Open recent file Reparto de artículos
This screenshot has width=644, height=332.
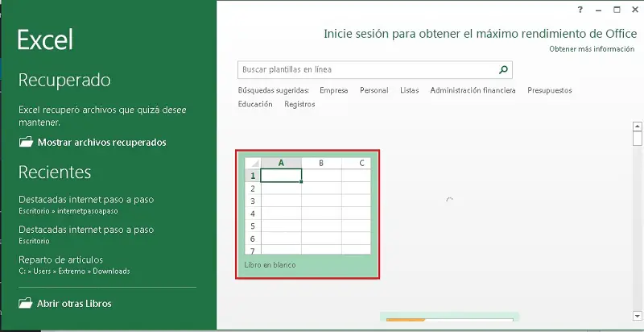[74, 265]
